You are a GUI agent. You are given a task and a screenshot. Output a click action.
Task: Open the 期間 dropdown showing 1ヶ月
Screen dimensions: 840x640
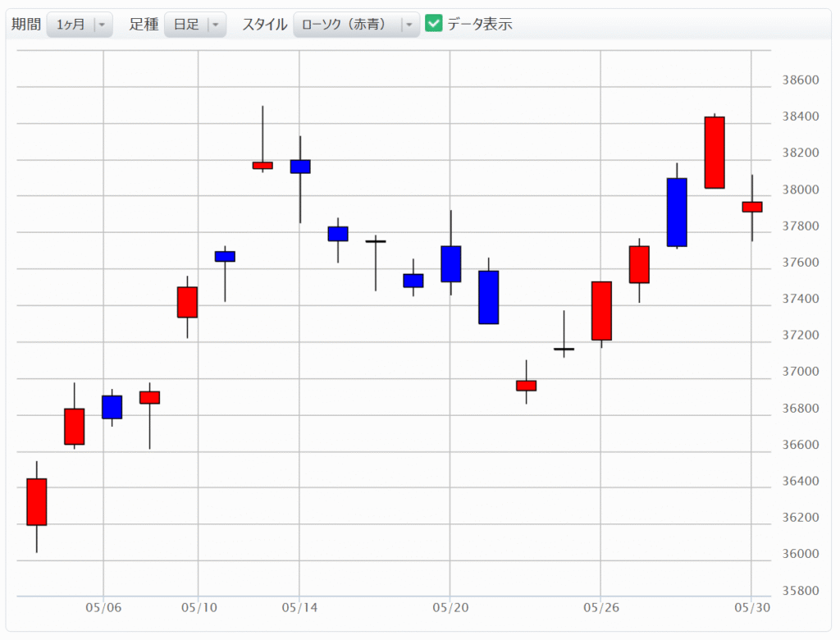pyautogui.click(x=80, y=25)
